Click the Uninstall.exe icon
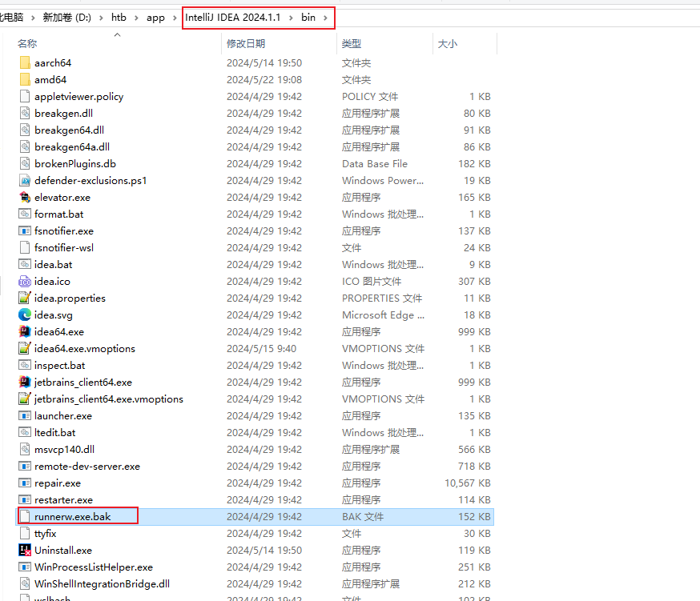Screen dimensions: 700x601 (25, 550)
